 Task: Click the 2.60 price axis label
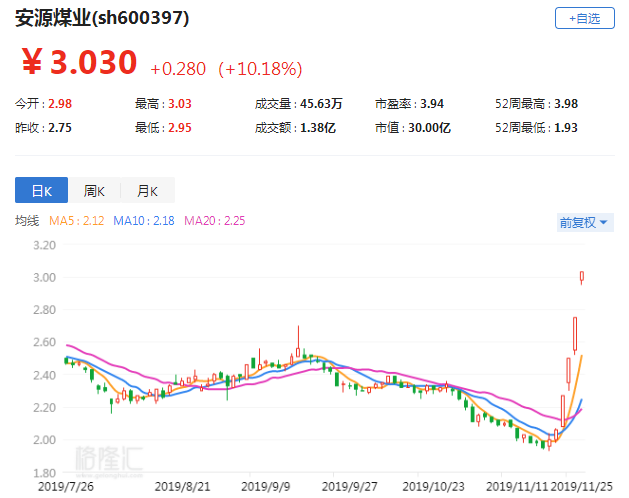point(45,342)
